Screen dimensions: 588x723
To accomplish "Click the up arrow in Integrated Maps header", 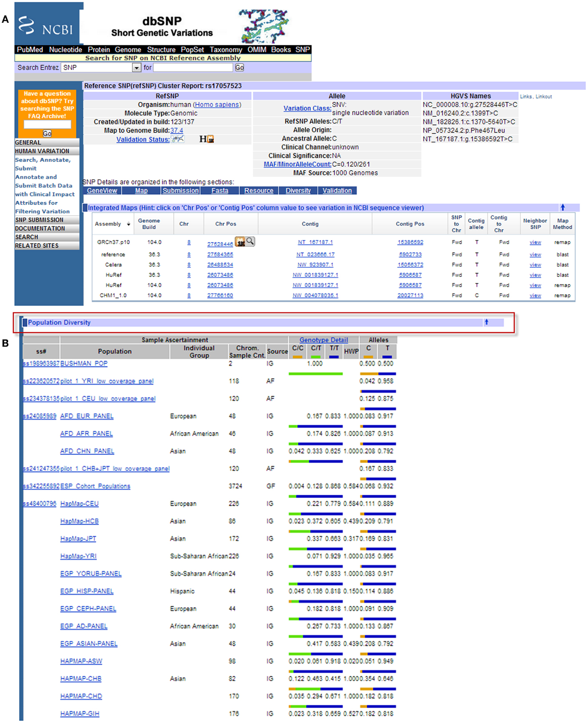I will pos(563,207).
